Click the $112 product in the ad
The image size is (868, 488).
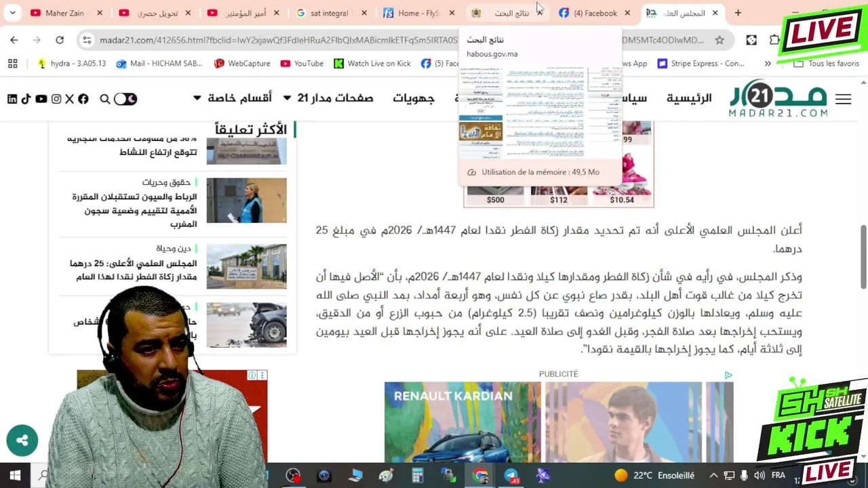[559, 195]
